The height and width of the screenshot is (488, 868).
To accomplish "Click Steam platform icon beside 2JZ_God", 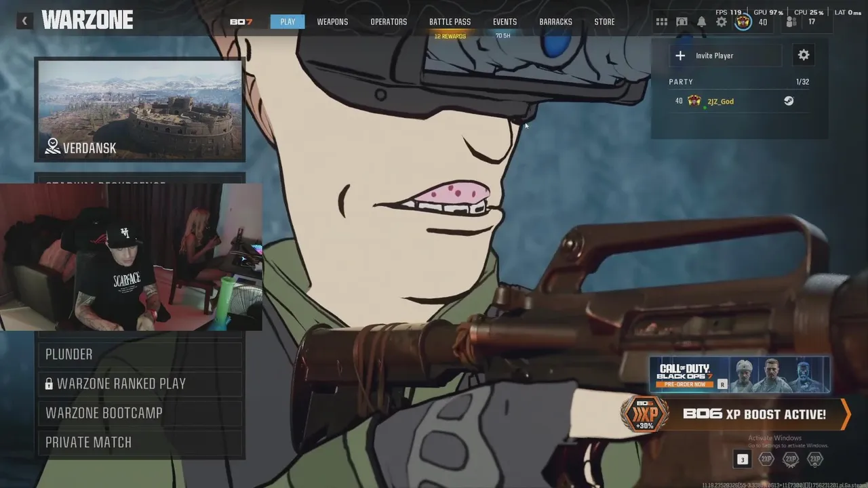I will [789, 101].
